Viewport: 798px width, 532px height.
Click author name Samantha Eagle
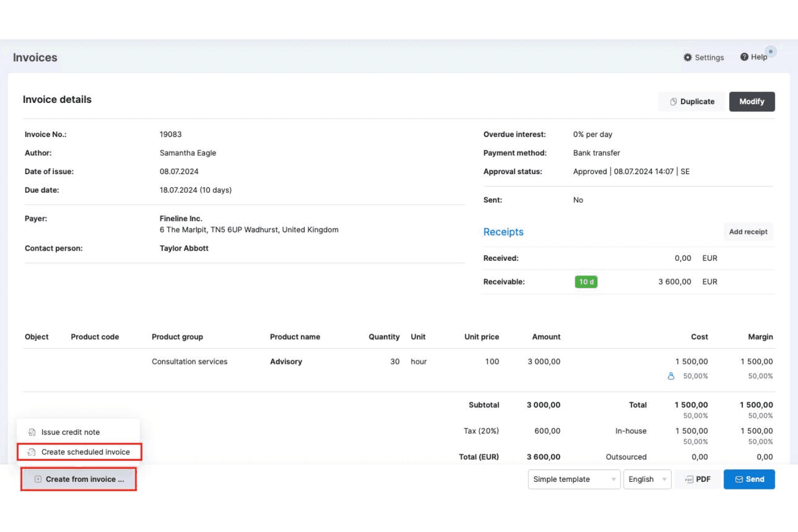click(188, 153)
